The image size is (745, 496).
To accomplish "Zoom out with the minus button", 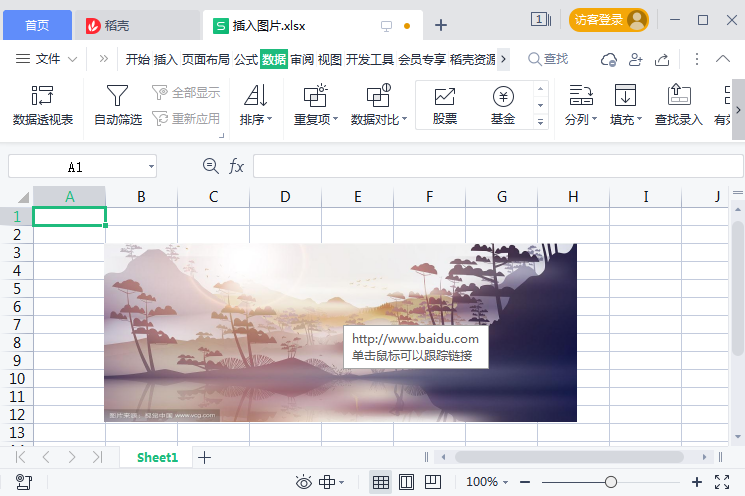I will click(x=525, y=482).
